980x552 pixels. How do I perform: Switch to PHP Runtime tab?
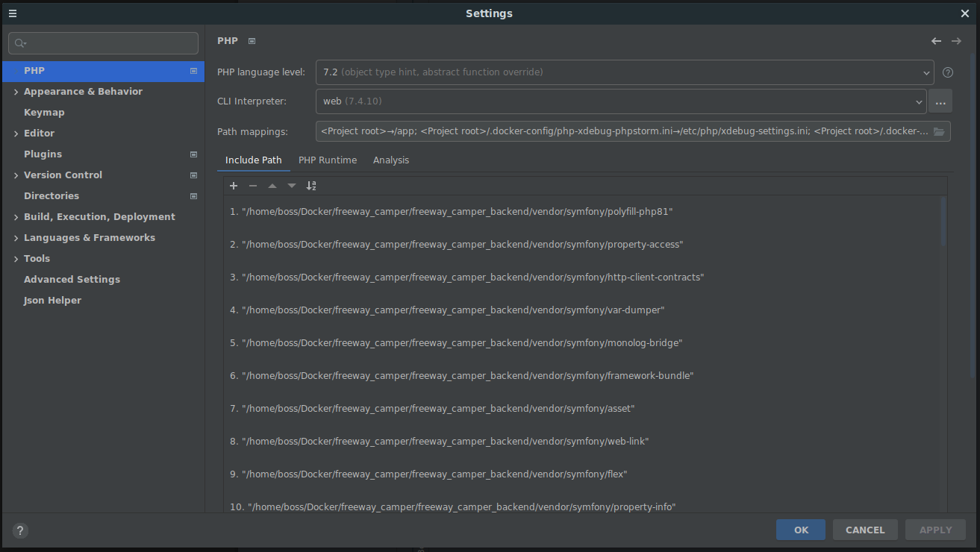click(x=328, y=160)
